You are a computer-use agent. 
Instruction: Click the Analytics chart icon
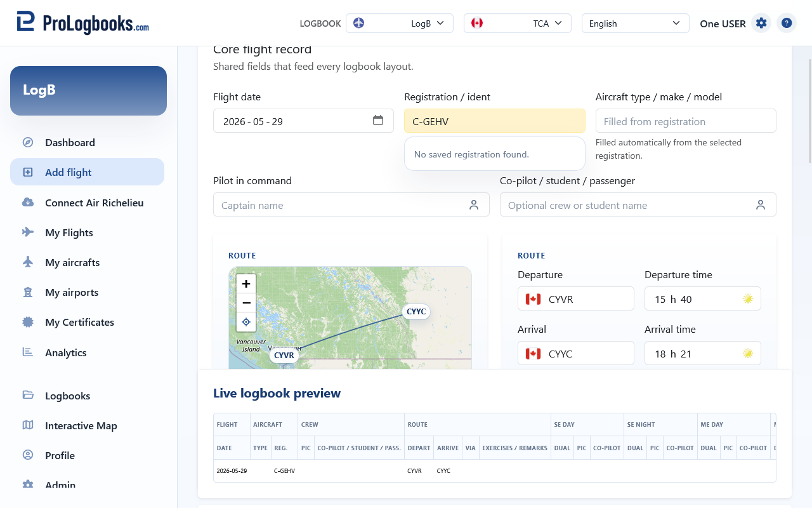pos(28,352)
